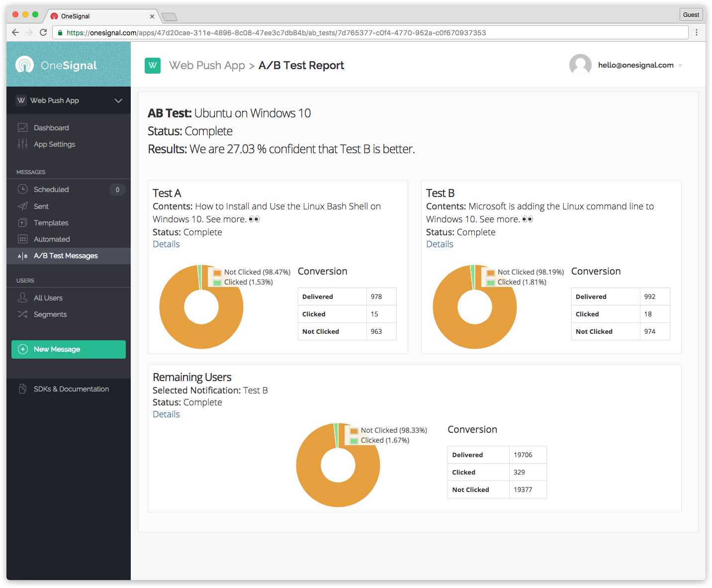Click the small W icon in app selector
Image resolution: width=712 pixels, height=588 pixels.
pyautogui.click(x=21, y=100)
